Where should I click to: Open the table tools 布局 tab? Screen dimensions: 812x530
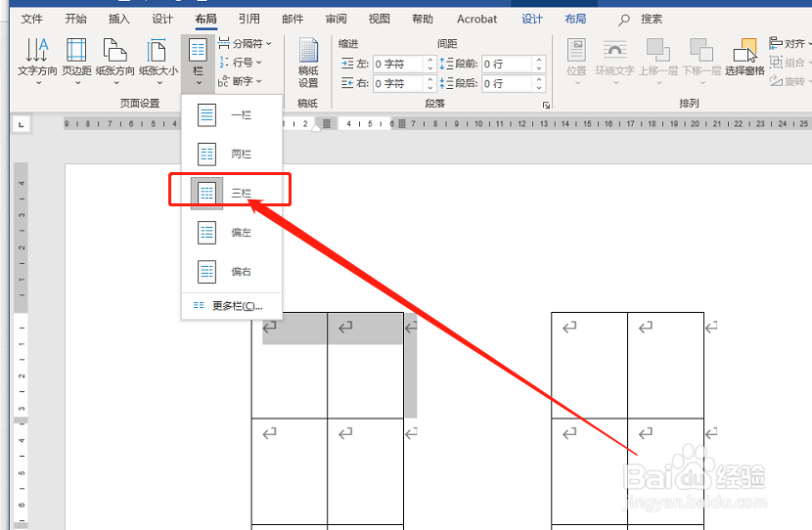pyautogui.click(x=575, y=20)
